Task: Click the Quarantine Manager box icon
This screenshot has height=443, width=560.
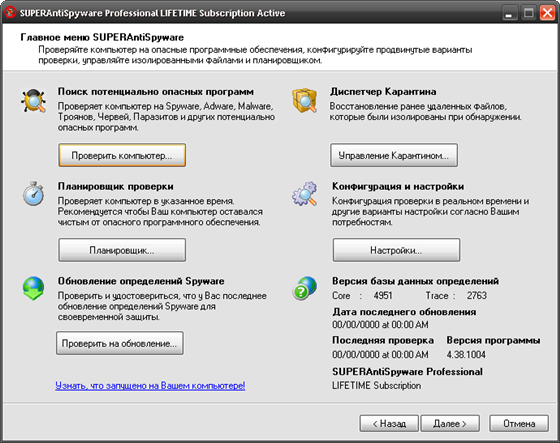Action: point(304,100)
